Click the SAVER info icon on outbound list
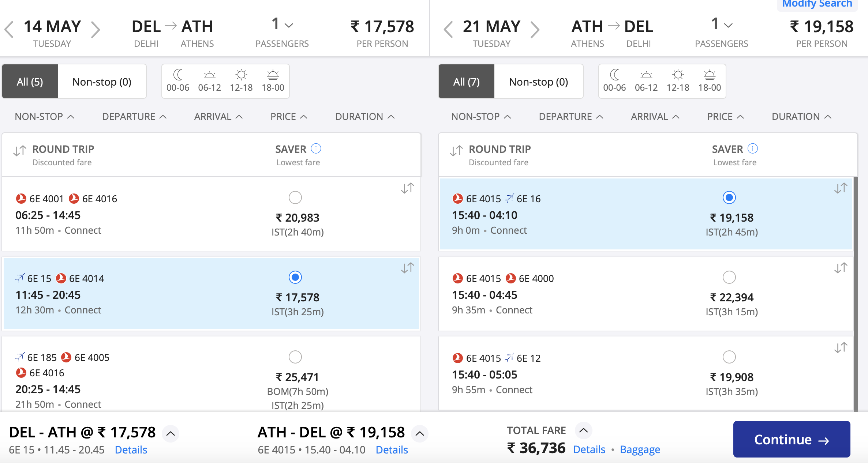This screenshot has height=463, width=868. point(316,148)
